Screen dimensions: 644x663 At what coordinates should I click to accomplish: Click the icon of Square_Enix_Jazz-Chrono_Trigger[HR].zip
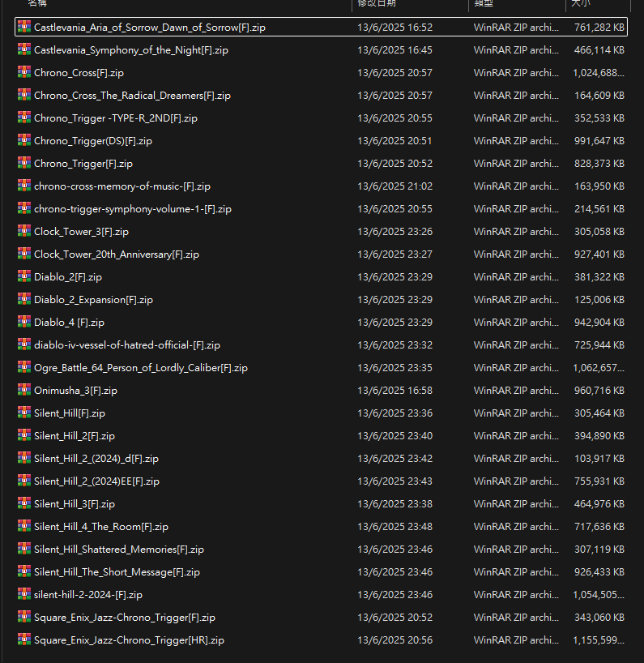pos(24,639)
